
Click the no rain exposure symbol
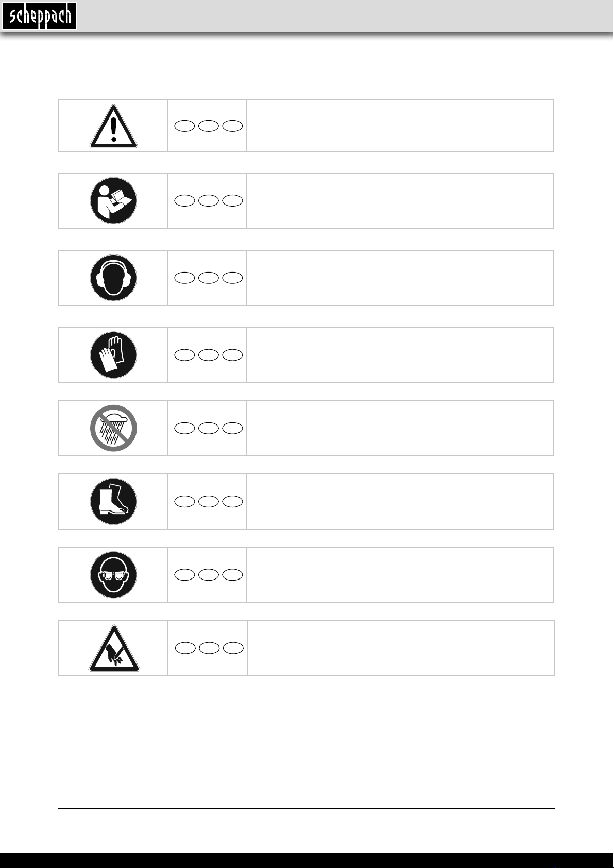(113, 428)
